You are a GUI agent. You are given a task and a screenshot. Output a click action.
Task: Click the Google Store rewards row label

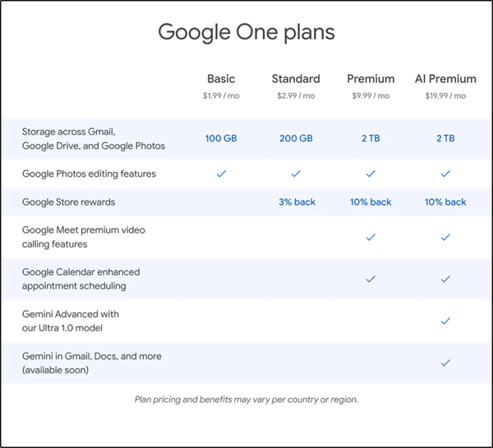[x=68, y=202]
